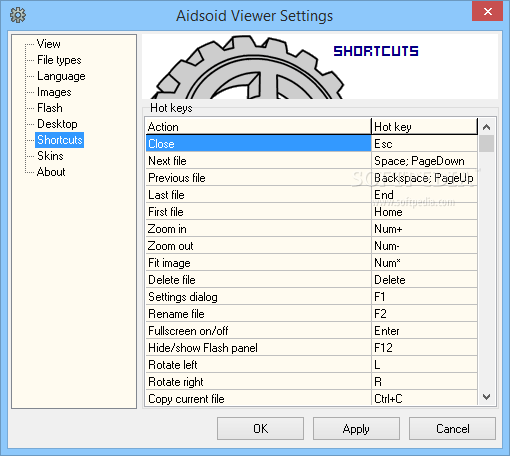
Task: Click the Num* hot key cell
Action: tap(424, 263)
